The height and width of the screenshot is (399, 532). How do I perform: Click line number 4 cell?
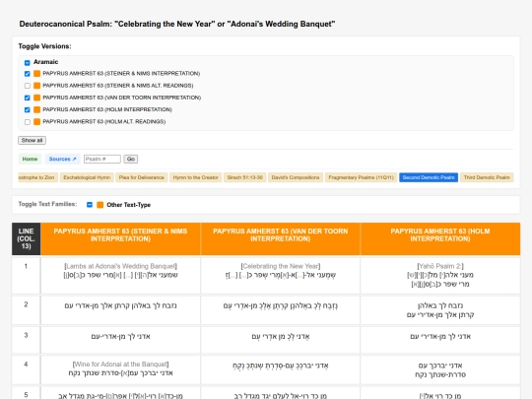[27, 369]
